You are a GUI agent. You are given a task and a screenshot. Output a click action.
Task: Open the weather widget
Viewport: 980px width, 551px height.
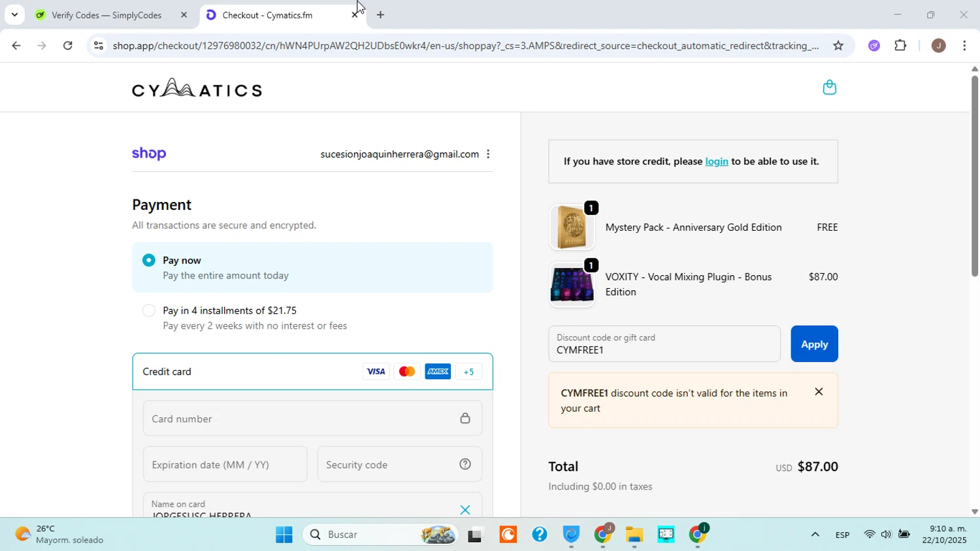click(x=59, y=535)
